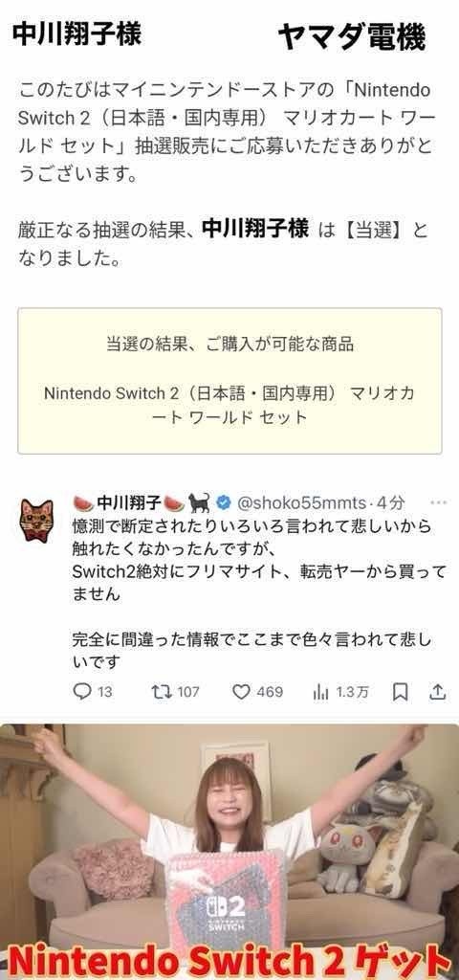Click the bold 中川翔子様 name in the lottery result
Viewport: 459px width, 980px height.
pos(254,230)
